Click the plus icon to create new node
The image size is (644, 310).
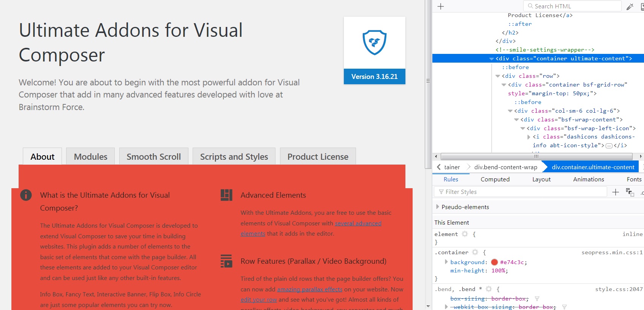point(441,6)
